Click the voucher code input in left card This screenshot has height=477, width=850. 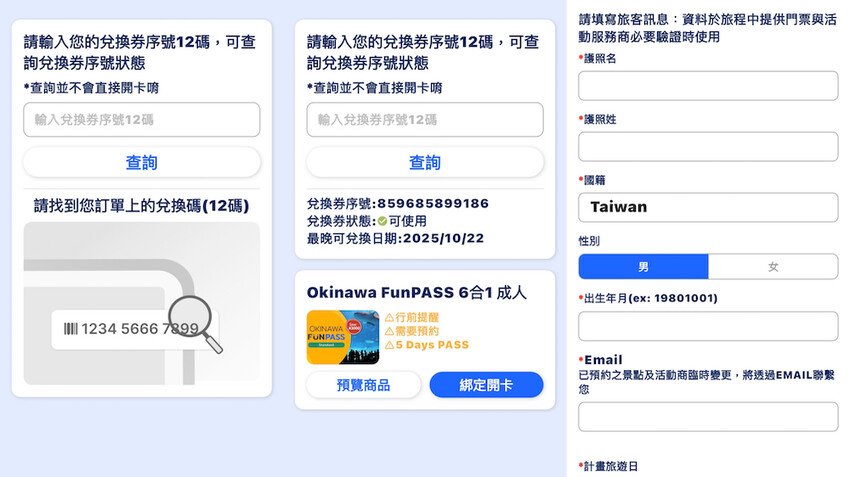141,119
